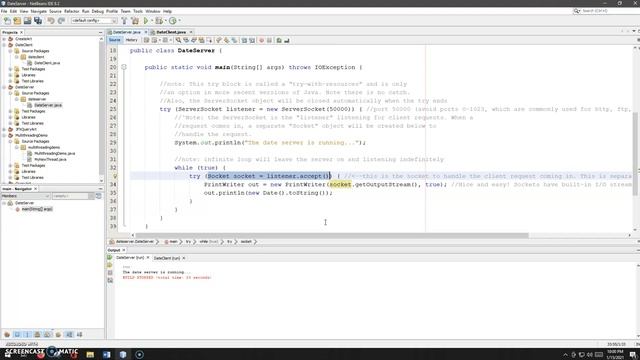Image resolution: width=640 pixels, height=360 pixels.
Task: Expand the CreateArt project node
Action: point(4,39)
